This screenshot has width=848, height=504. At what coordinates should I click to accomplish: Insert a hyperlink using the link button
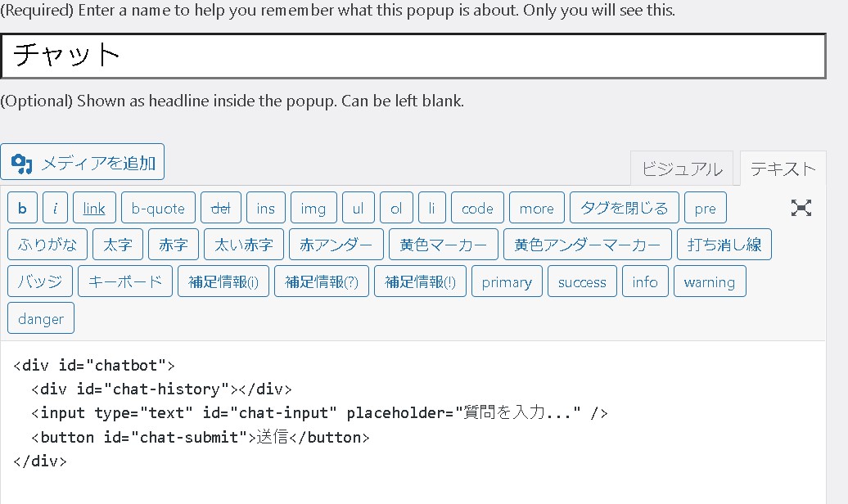[x=94, y=208]
